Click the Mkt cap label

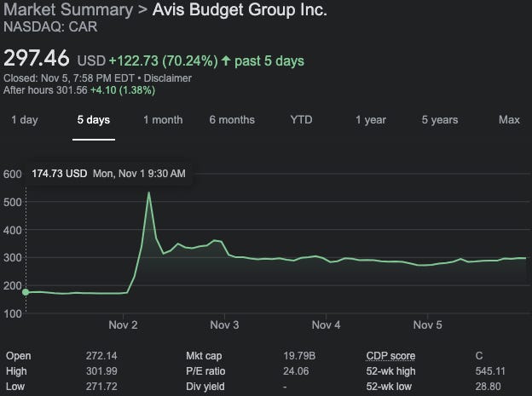coord(204,356)
